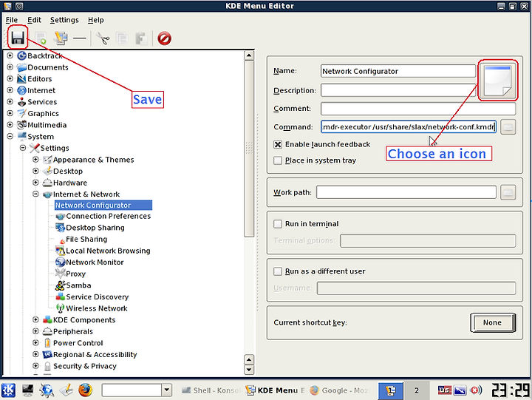
Task: Click the volume speaker tray icon
Action: [476, 390]
